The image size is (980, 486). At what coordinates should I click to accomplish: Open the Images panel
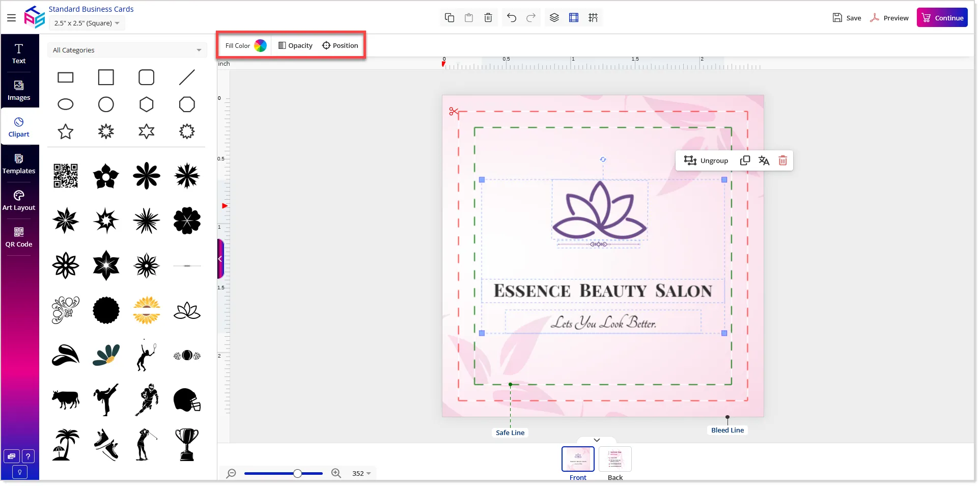pyautogui.click(x=19, y=90)
